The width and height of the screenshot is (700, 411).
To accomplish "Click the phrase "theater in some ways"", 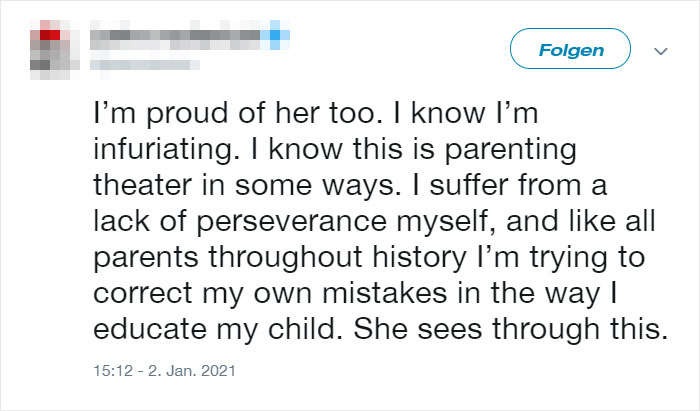I will [x=245, y=186].
